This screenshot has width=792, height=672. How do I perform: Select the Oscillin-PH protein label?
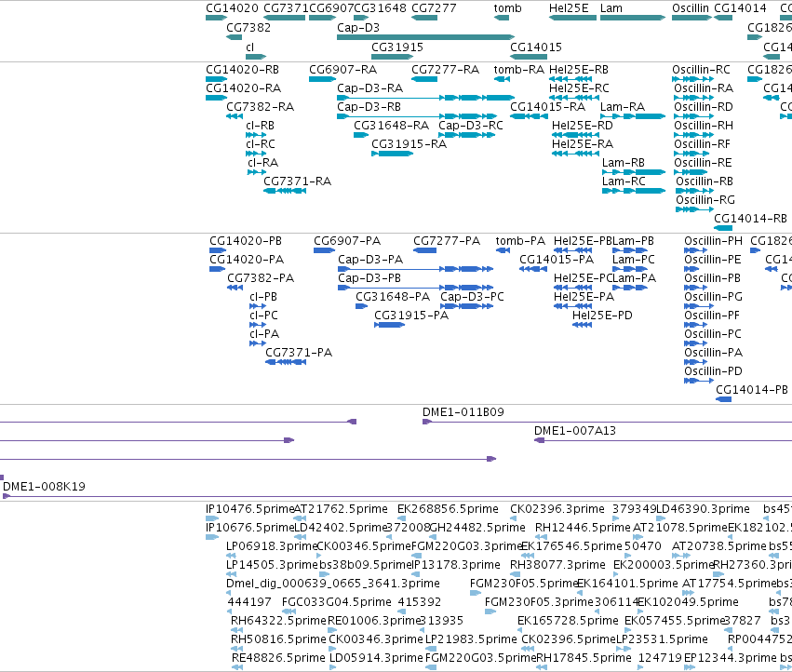click(x=713, y=240)
